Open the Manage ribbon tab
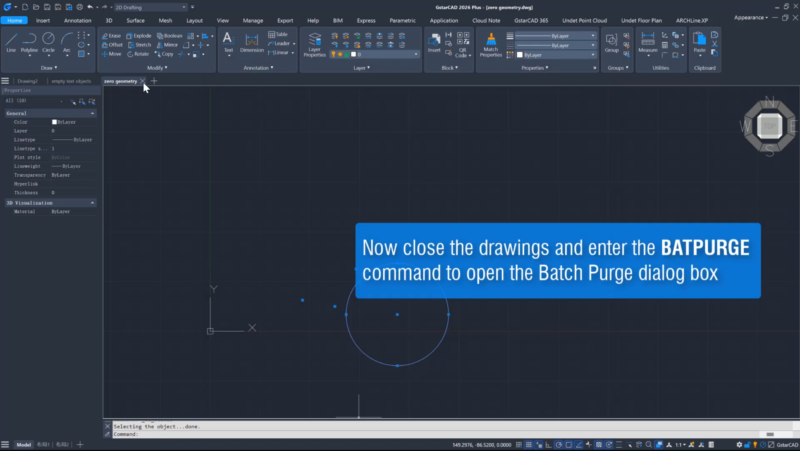Screen dimensions: 800x451 253,20
